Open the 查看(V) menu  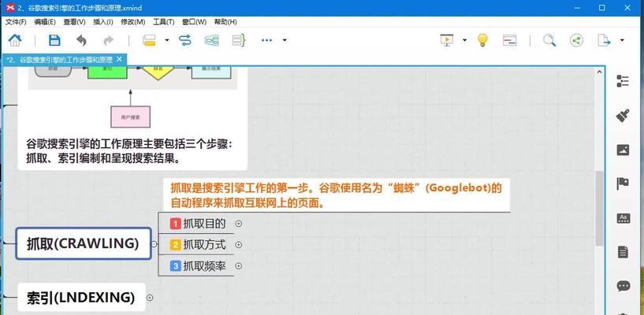(x=74, y=22)
